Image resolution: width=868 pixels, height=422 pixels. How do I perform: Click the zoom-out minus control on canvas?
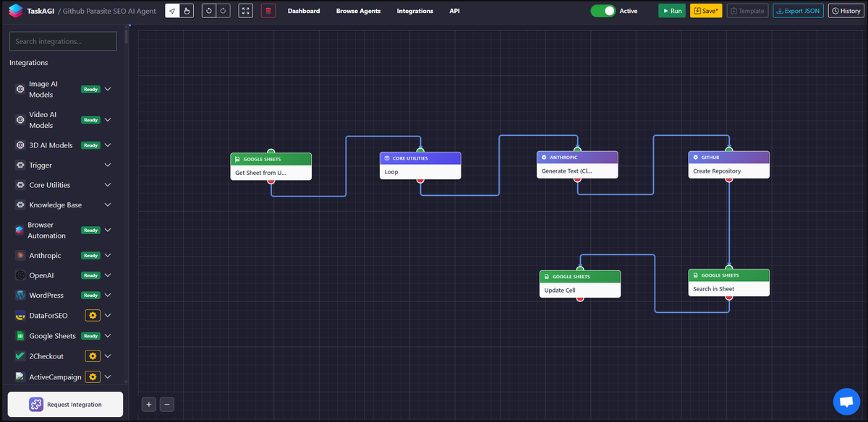[166, 404]
